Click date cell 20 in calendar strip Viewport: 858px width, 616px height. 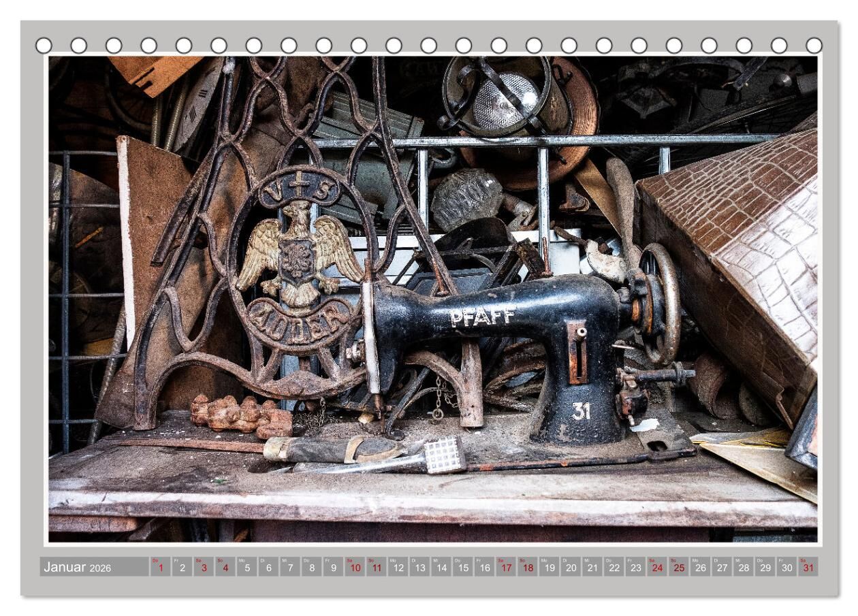(x=571, y=567)
